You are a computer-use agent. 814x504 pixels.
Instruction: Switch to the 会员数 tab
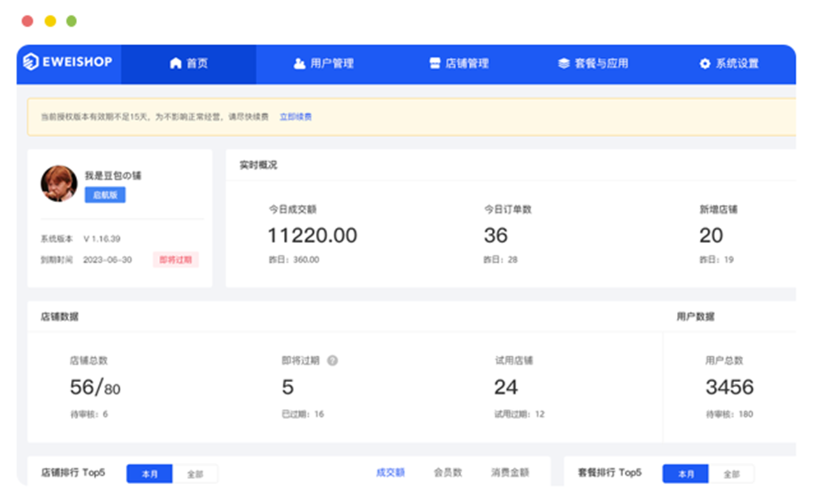[448, 473]
